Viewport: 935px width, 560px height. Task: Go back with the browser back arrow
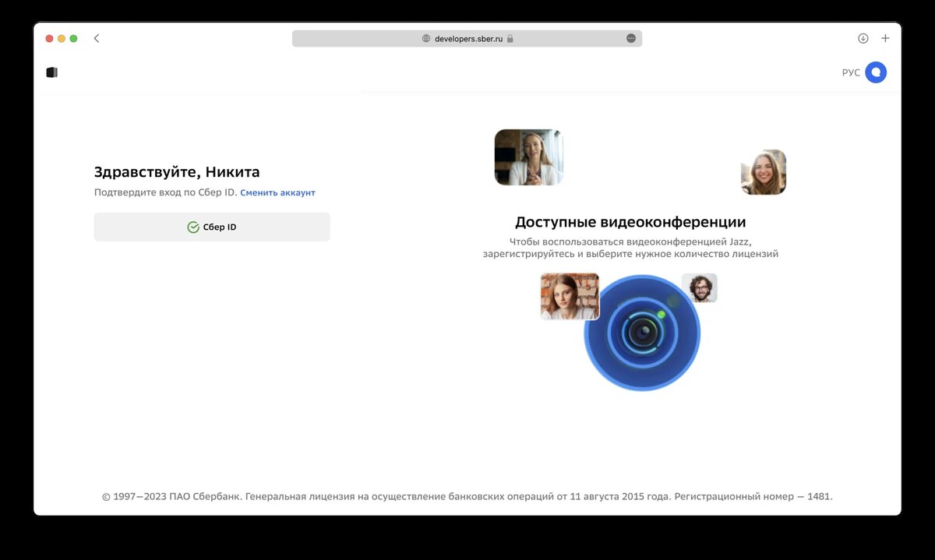pos(97,38)
